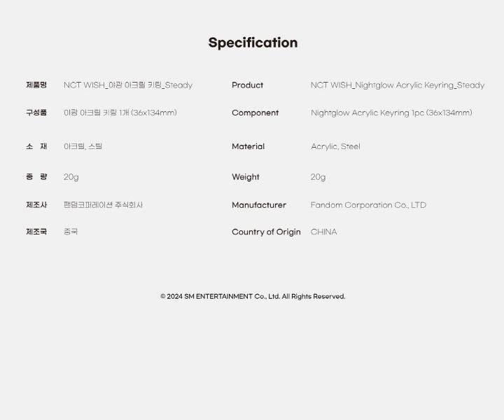Click the Weight label
The height and width of the screenshot is (420, 504).
(x=246, y=177)
